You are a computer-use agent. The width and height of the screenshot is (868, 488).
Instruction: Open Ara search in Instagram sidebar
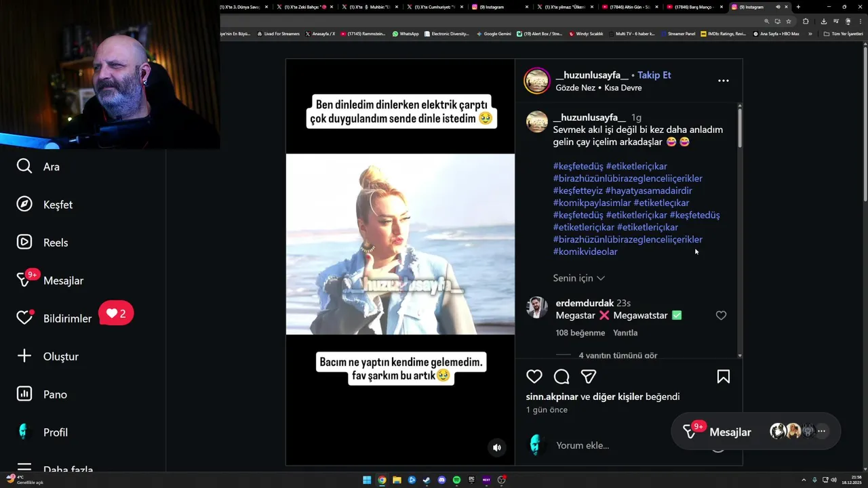point(38,167)
